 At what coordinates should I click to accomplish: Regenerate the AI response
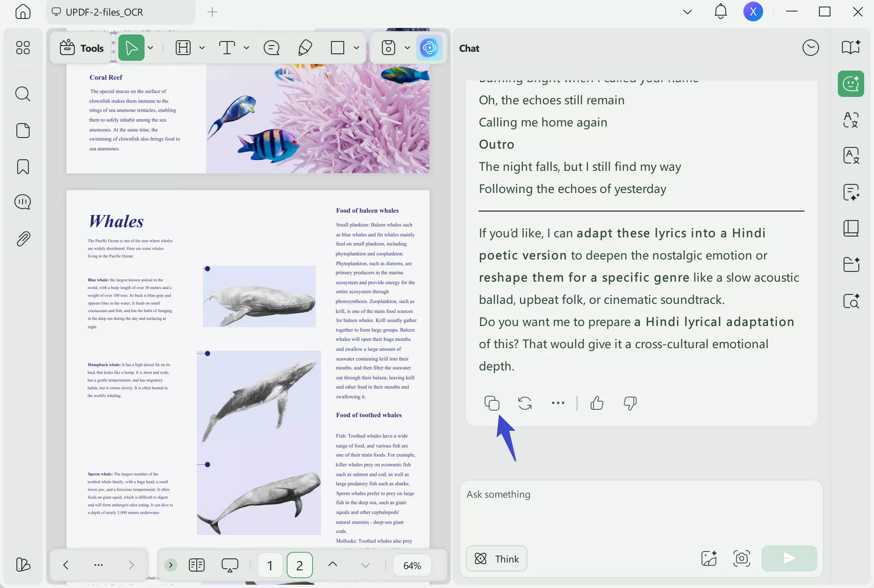[x=524, y=403]
